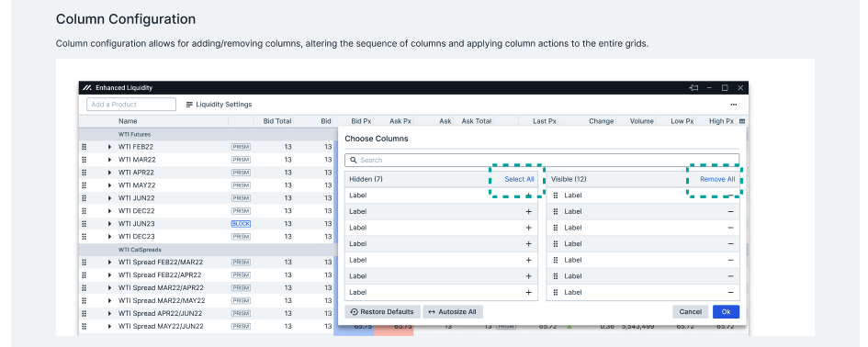The height and width of the screenshot is (347, 868).
Task: Open Liquidity Settings menu
Action: pyautogui.click(x=219, y=104)
